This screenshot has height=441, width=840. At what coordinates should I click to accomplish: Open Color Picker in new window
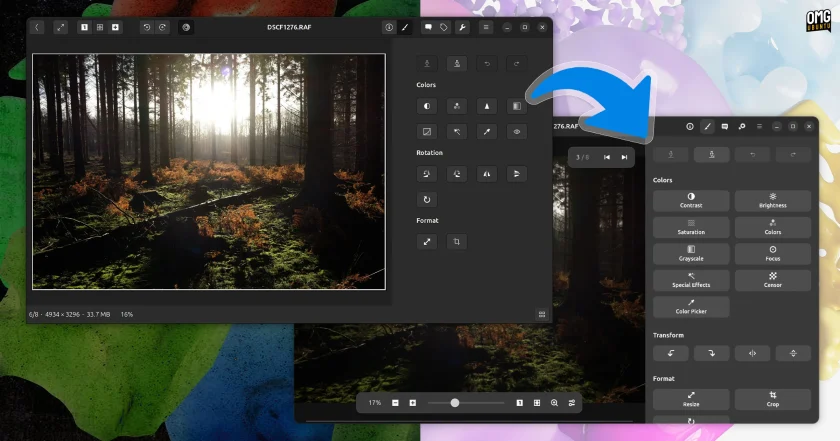(691, 307)
